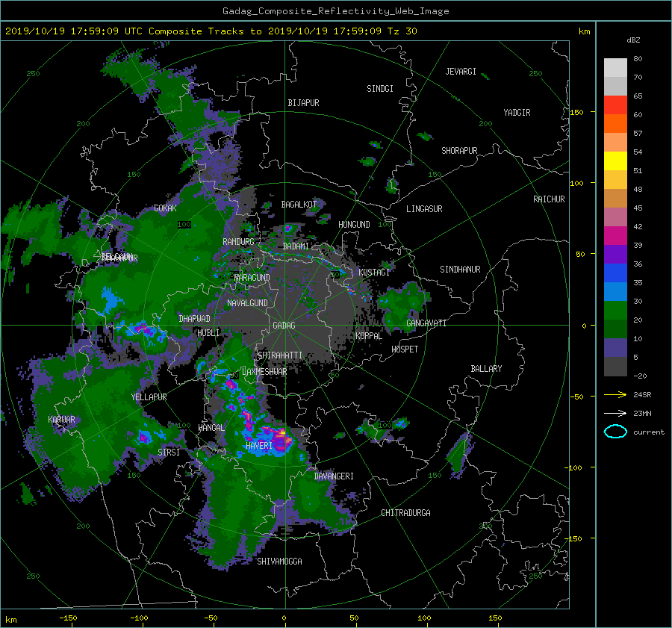Click the SHIRAHATTI city label

pos(280,355)
